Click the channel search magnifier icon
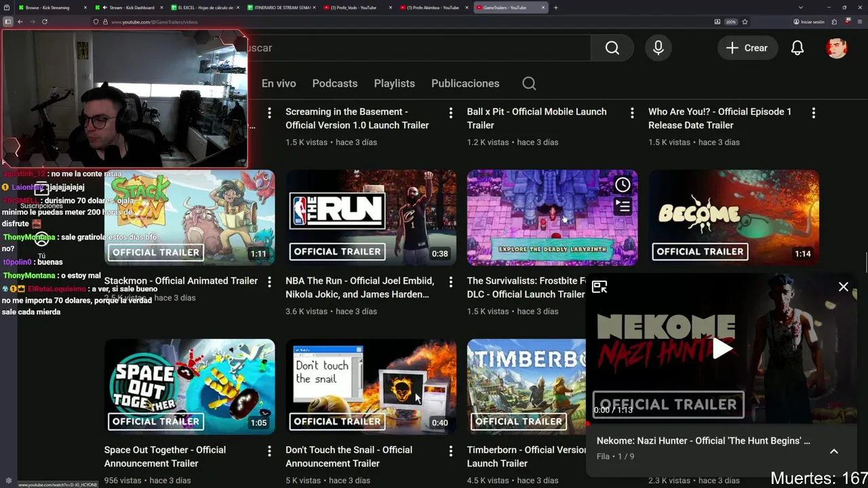Screen dimensions: 868x488 click(529, 83)
